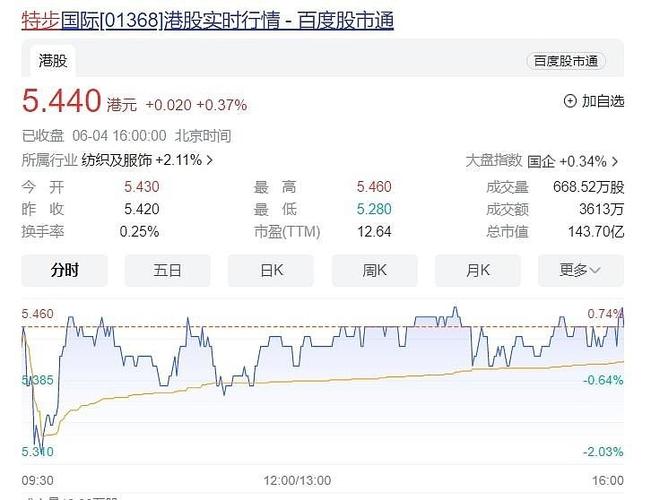Click the 昨收 value 5.420
Image resolution: width=651 pixels, height=500 pixels.
pyautogui.click(x=142, y=209)
